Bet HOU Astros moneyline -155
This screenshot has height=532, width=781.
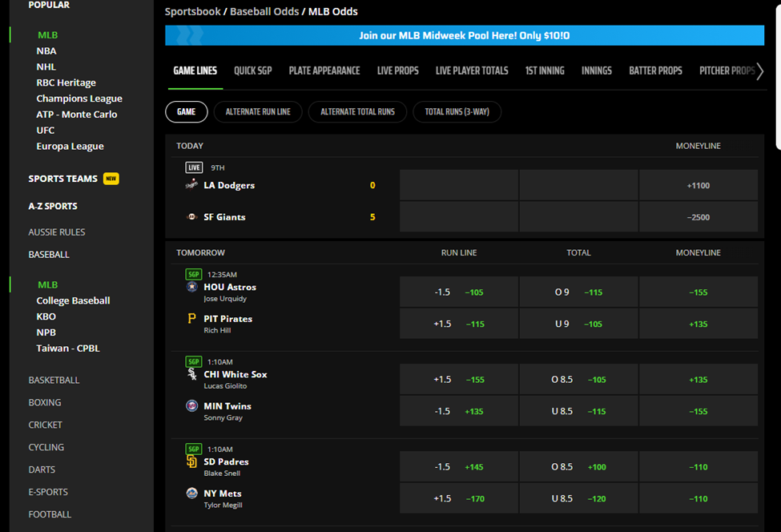click(x=698, y=292)
